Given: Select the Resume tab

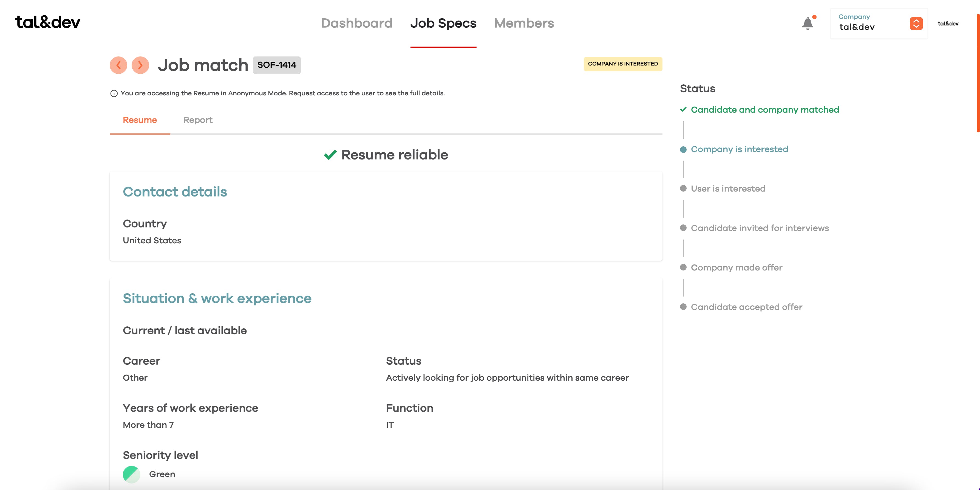Looking at the screenshot, I should [140, 120].
